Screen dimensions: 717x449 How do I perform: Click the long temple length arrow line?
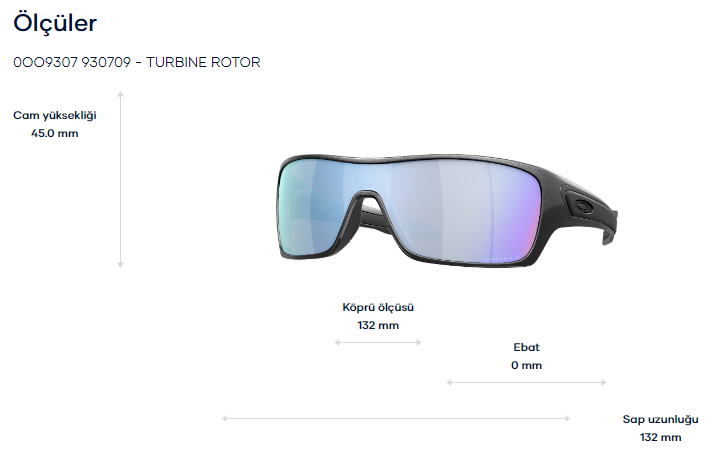pyautogui.click(x=396, y=418)
